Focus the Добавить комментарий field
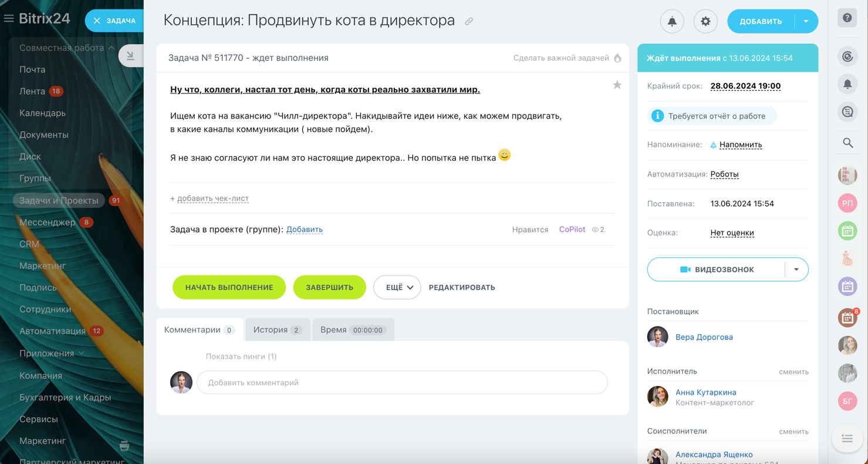Image resolution: width=868 pixels, height=464 pixels. pyautogui.click(x=402, y=382)
